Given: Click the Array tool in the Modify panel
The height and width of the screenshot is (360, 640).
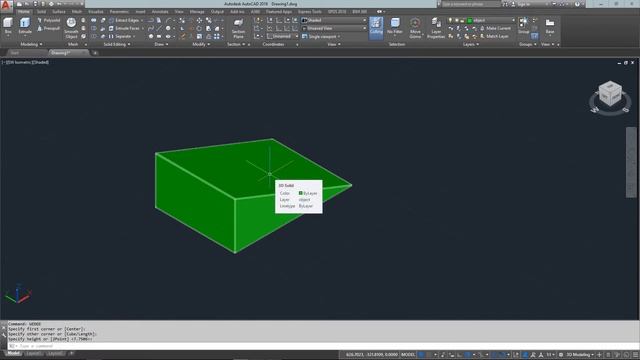Looking at the screenshot, I should pos(217,36).
